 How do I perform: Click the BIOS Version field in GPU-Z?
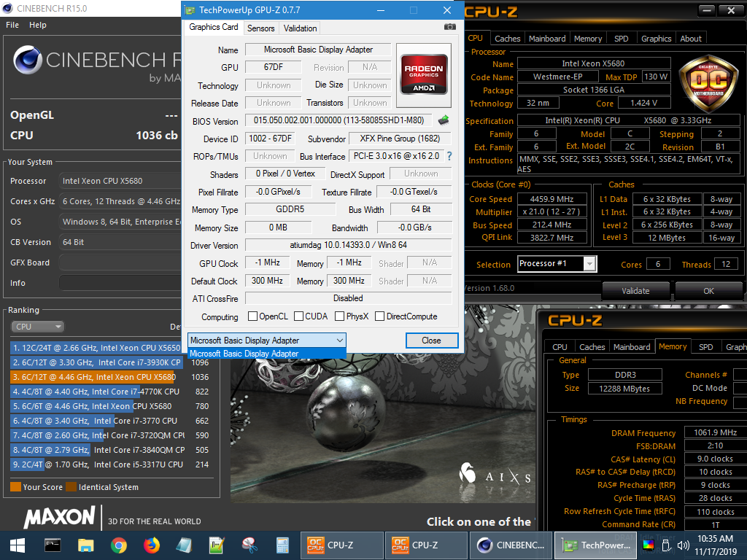pyautogui.click(x=338, y=120)
